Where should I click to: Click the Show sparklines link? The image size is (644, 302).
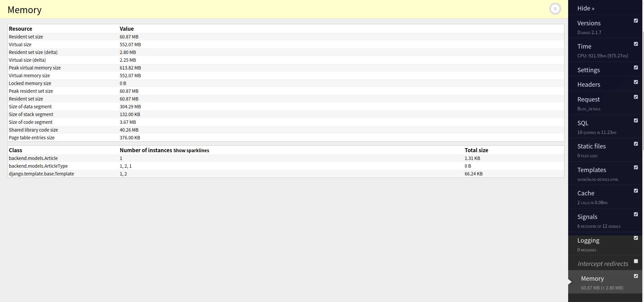point(191,150)
